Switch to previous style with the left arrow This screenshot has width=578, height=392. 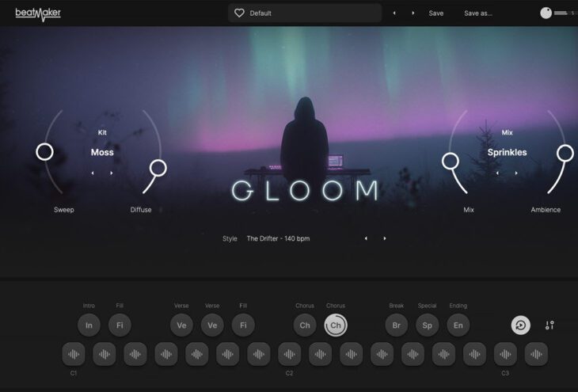(366, 238)
